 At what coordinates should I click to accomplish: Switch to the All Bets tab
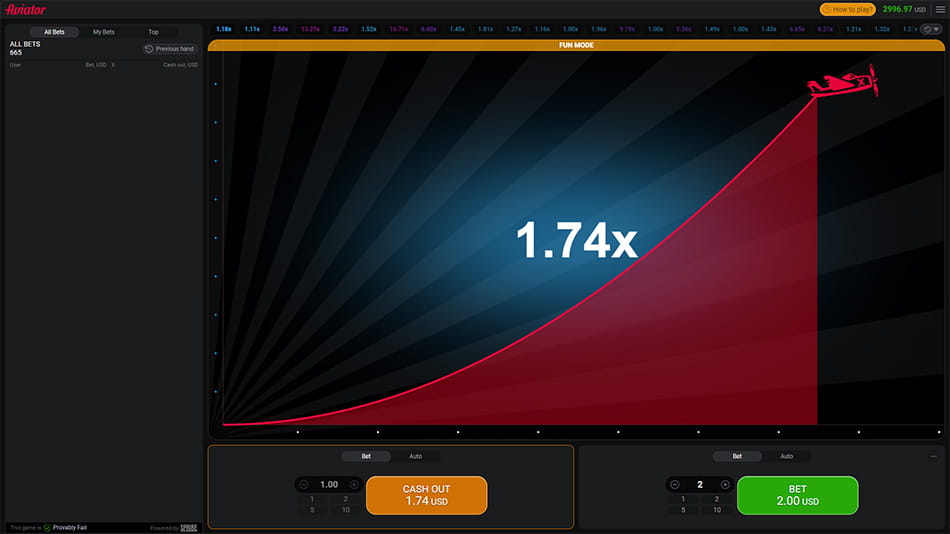pos(55,32)
